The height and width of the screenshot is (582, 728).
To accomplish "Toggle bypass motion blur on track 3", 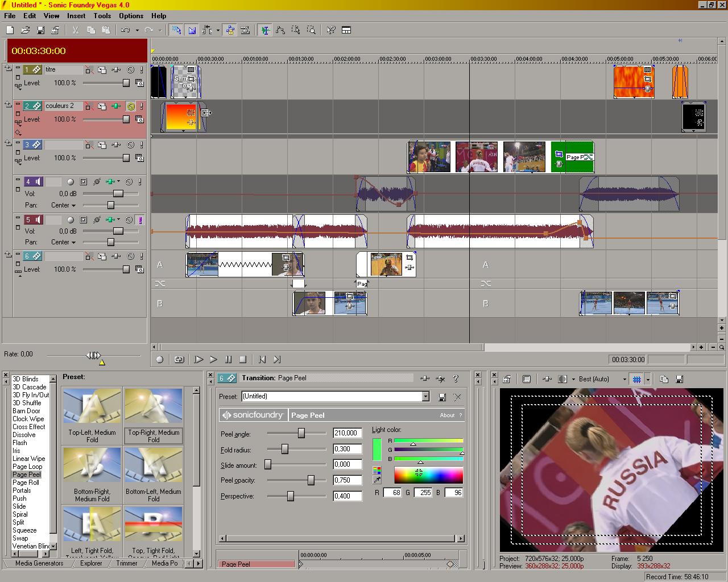I will tap(88, 145).
